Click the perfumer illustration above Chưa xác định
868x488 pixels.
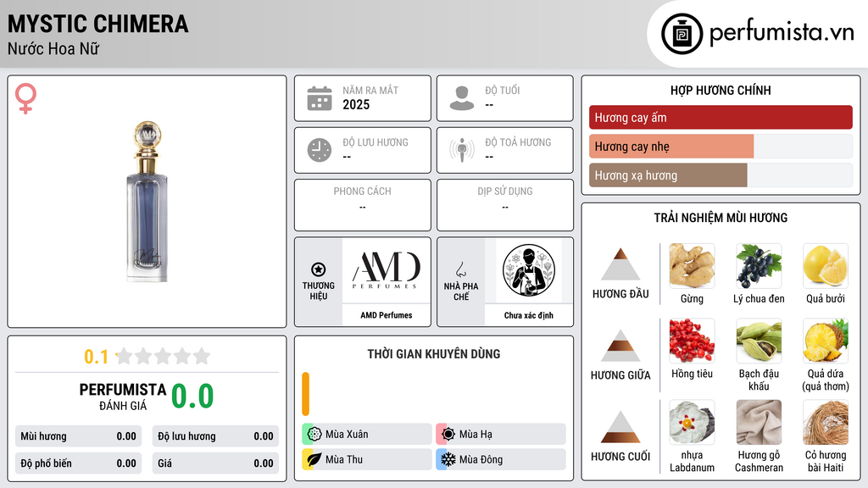529,270
